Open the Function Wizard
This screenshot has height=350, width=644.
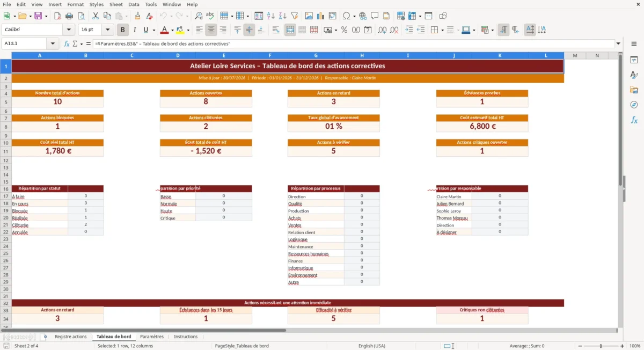pyautogui.click(x=67, y=43)
